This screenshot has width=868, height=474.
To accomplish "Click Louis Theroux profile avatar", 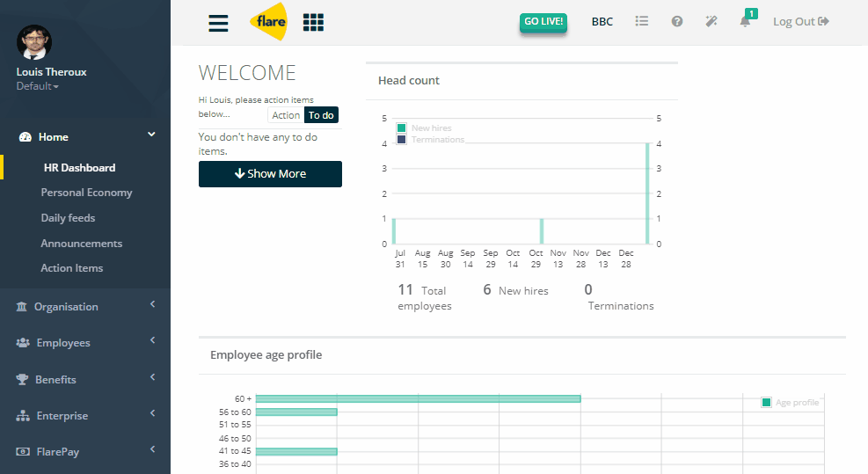I will [x=34, y=42].
